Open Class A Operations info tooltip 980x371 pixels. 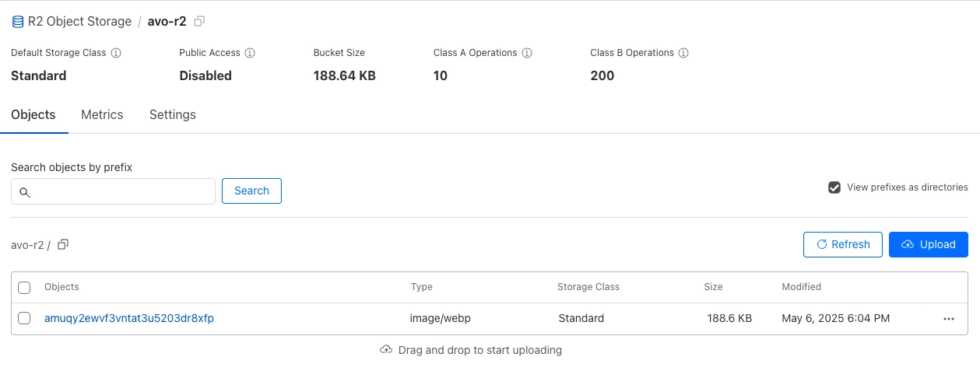tap(527, 53)
